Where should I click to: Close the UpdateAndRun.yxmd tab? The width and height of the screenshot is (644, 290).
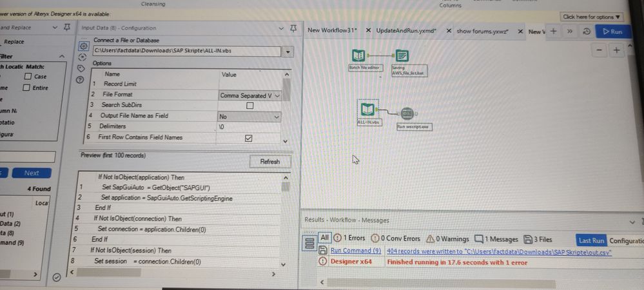tap(449, 31)
